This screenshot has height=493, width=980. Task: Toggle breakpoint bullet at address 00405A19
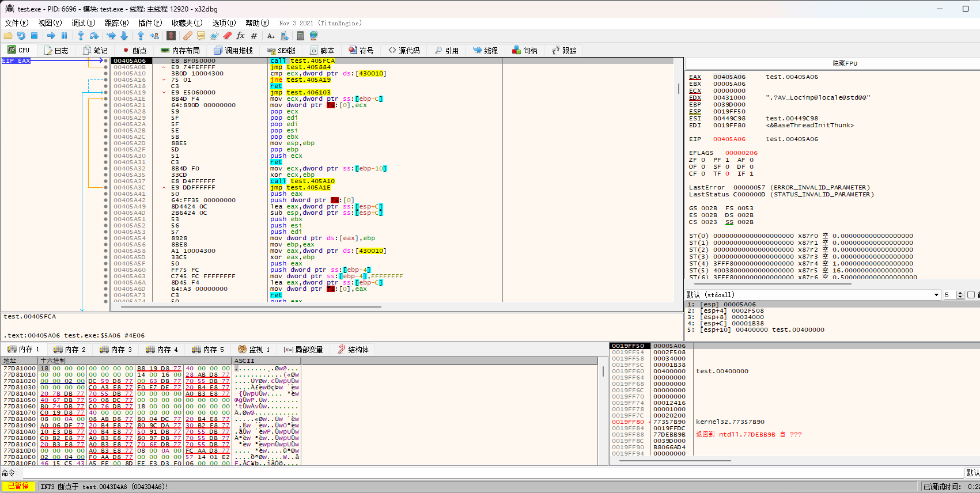[105, 92]
